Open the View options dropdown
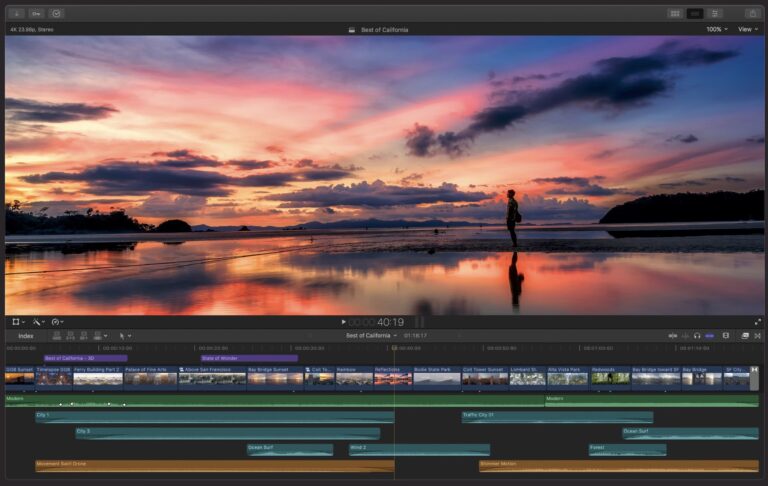 pyautogui.click(x=747, y=29)
